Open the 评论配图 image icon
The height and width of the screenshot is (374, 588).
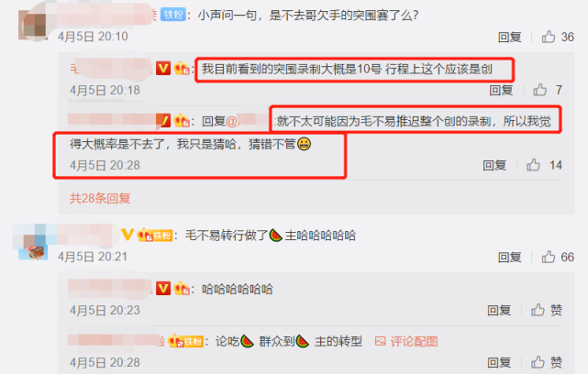tap(381, 341)
